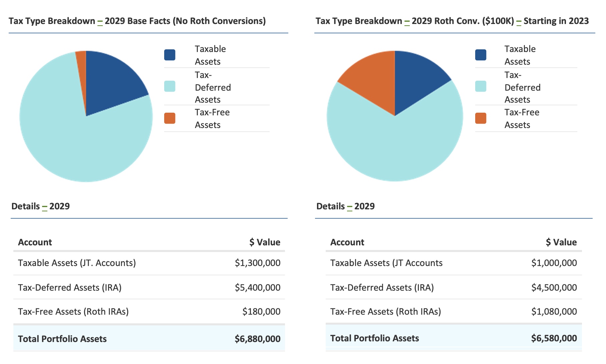This screenshot has height=364, width=606.
Task: Click the orange Tax-Free swatch in Base Facts legend
Action: coord(170,118)
